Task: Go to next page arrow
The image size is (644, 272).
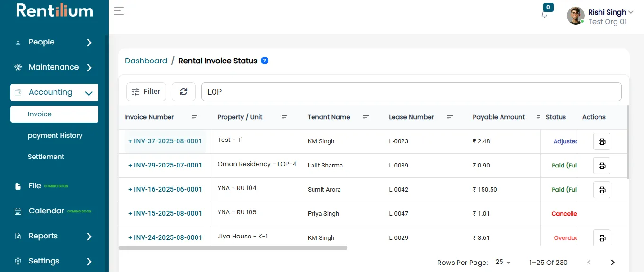Action: pos(613,263)
